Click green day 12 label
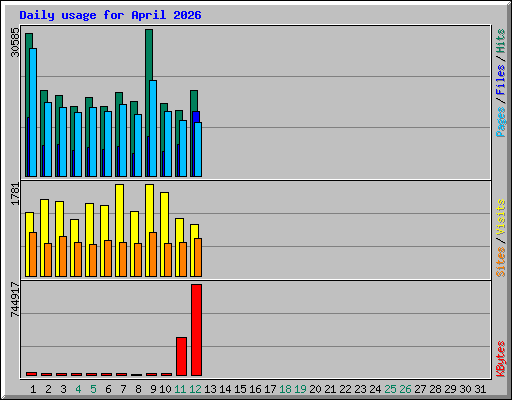 pyautogui.click(x=195, y=389)
